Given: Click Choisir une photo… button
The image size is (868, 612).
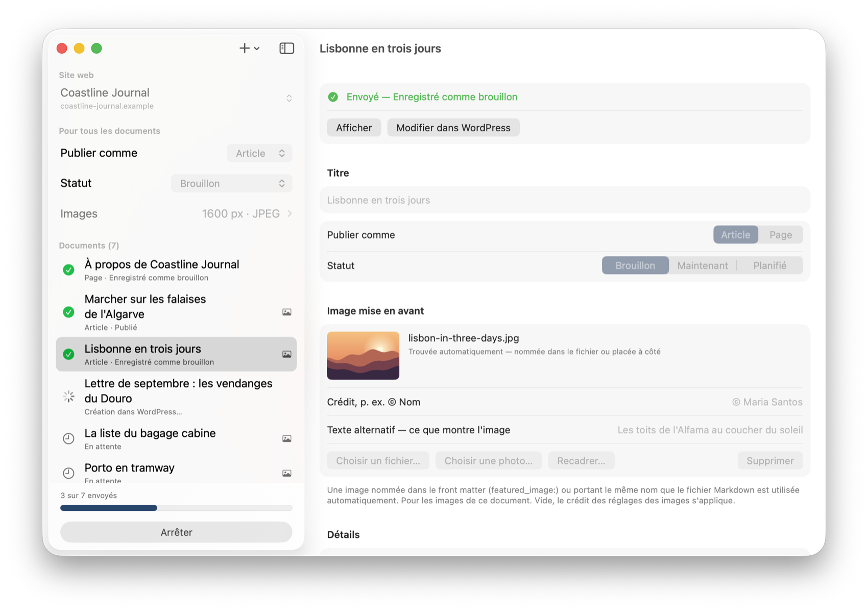Looking at the screenshot, I should click(488, 461).
